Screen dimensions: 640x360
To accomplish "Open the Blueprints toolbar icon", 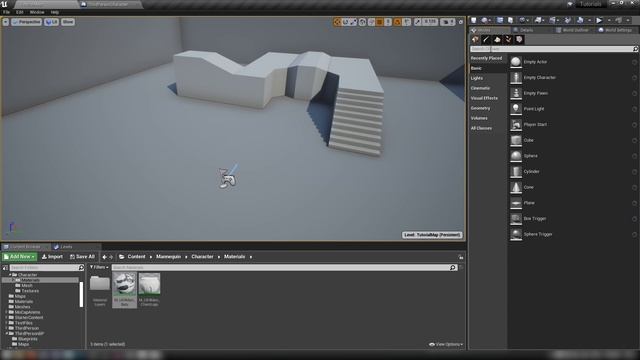I will [538, 20].
